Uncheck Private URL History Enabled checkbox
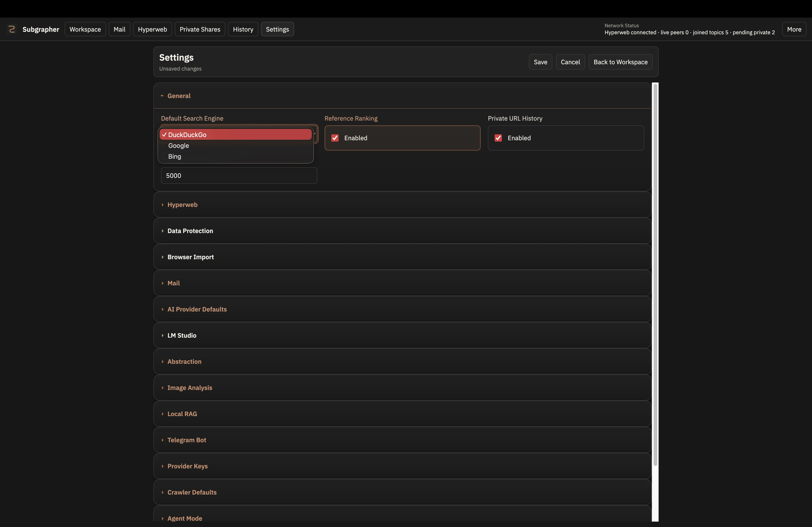Viewport: 812px width, 527px height. click(498, 138)
